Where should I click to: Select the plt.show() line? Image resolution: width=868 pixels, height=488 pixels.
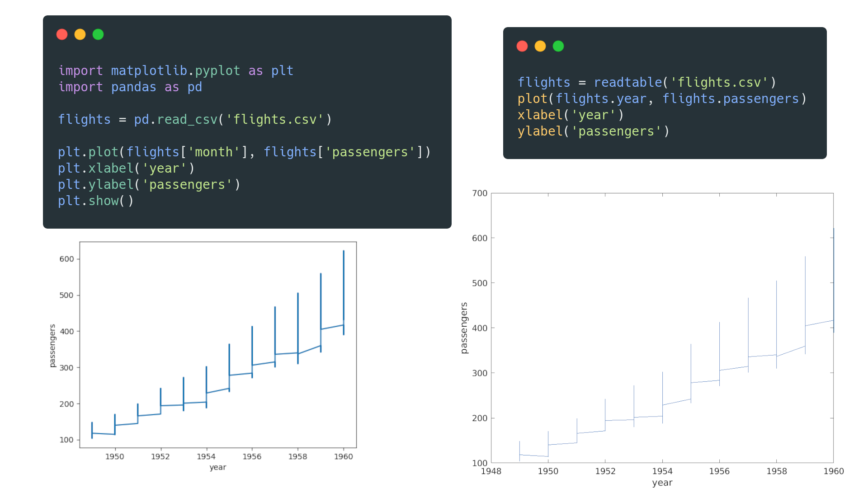point(95,201)
